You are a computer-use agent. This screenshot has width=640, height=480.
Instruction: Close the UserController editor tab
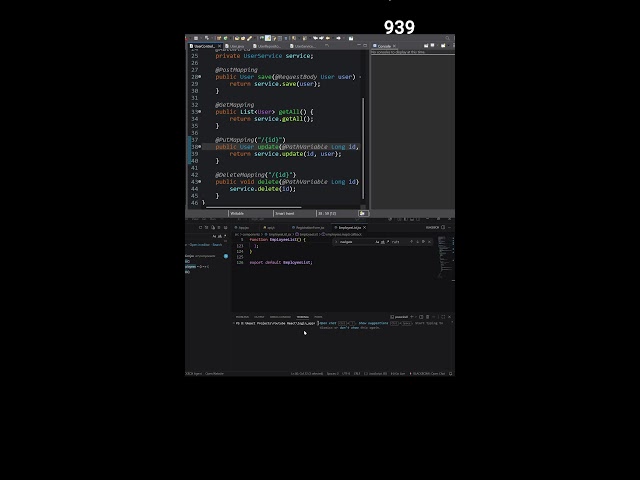pyautogui.click(x=219, y=46)
